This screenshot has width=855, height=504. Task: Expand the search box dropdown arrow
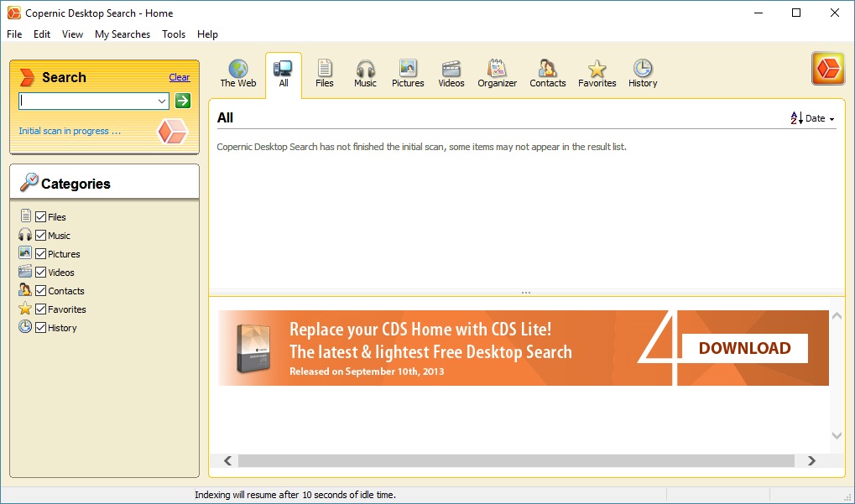click(162, 101)
